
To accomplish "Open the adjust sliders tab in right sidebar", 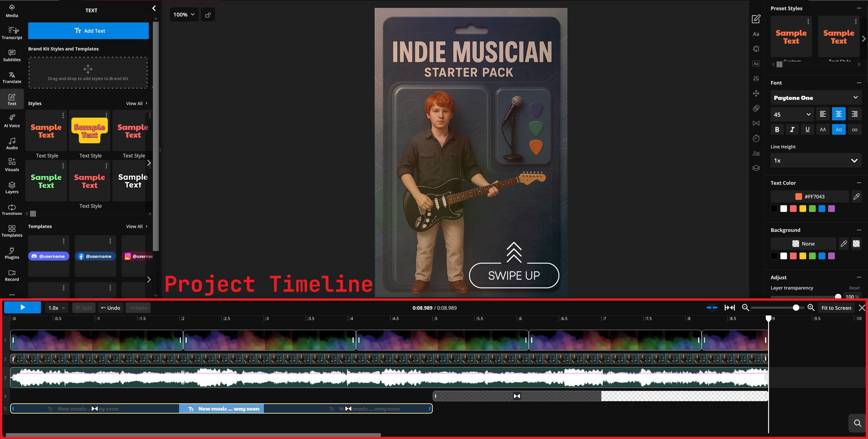I will coord(756,79).
